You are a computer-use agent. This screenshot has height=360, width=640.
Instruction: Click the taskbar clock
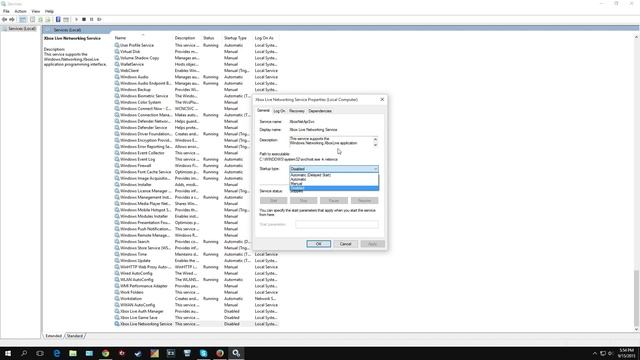(627, 353)
